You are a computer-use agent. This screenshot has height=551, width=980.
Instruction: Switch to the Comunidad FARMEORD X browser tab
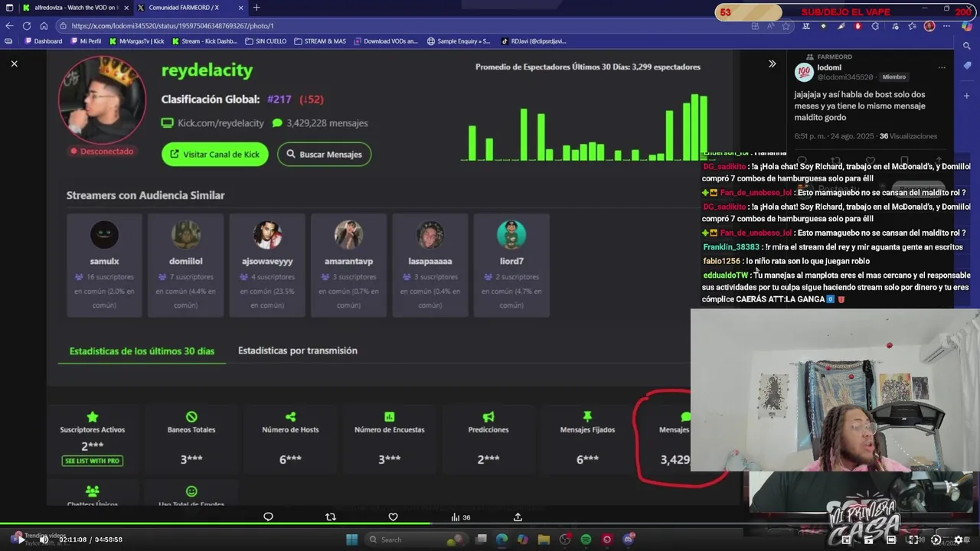click(x=190, y=8)
